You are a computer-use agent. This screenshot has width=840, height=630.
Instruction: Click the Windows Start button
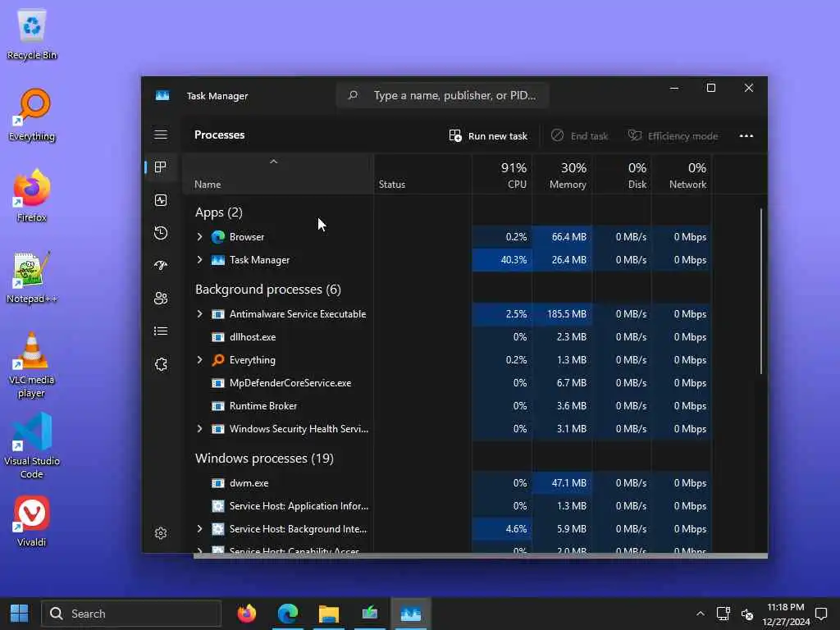click(x=20, y=614)
